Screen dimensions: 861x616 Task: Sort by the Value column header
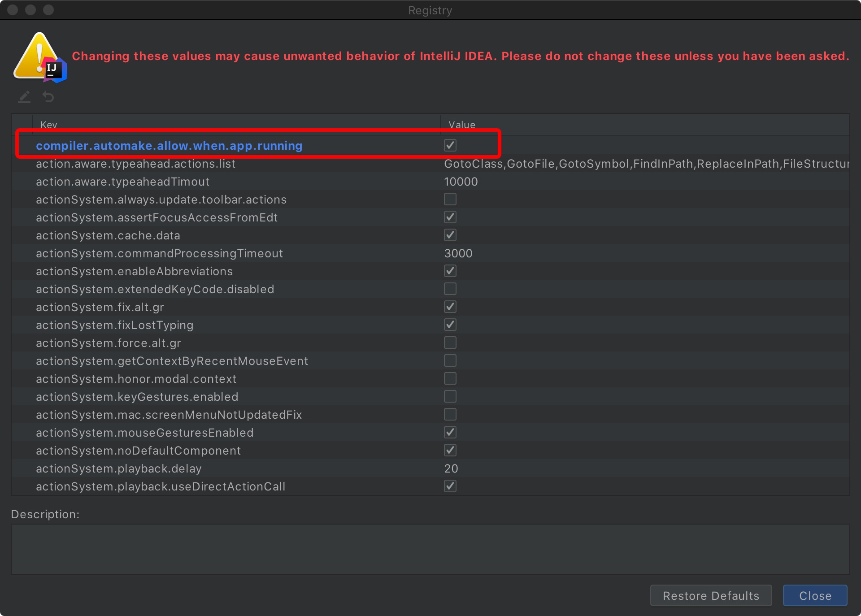point(462,125)
